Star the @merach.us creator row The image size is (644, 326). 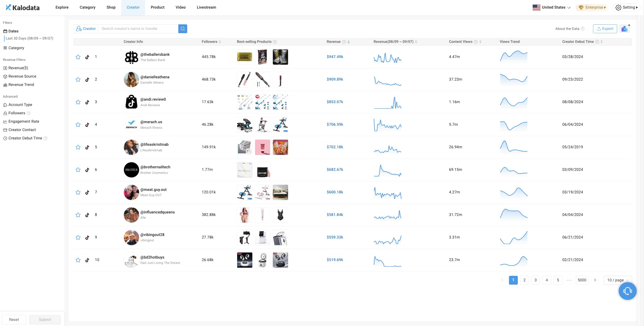[78, 124]
